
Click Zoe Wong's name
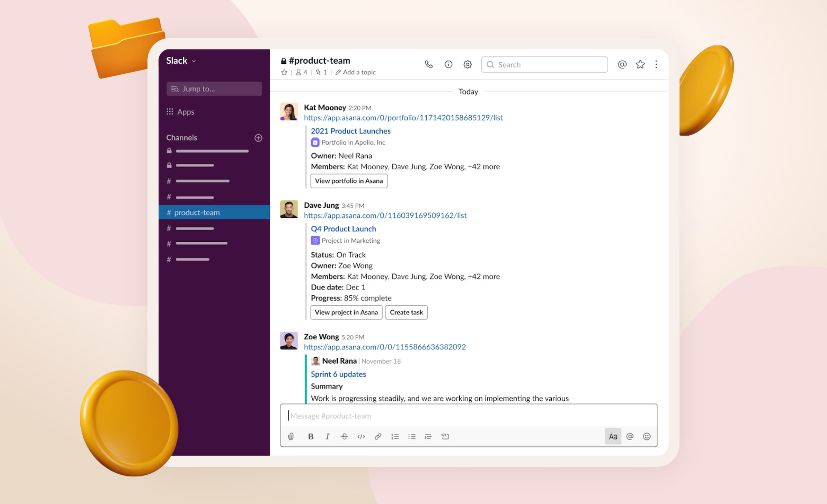[x=321, y=337]
